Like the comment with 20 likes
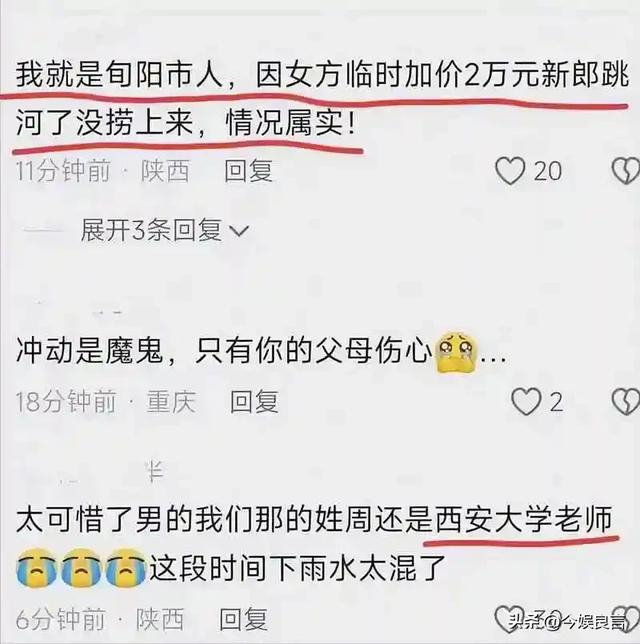640x644 pixels. pos(510,170)
